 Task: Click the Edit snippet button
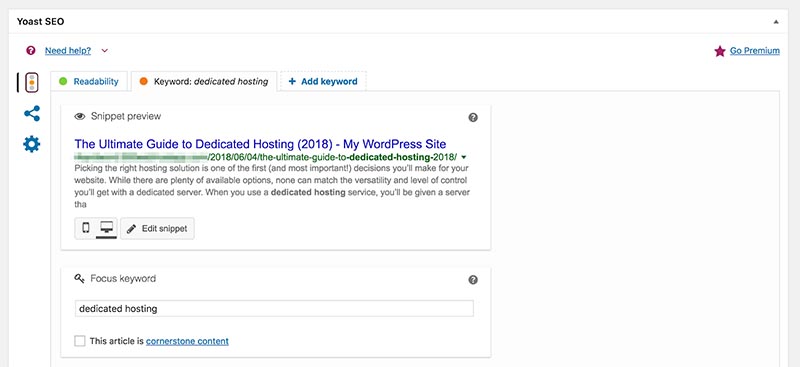(x=157, y=229)
